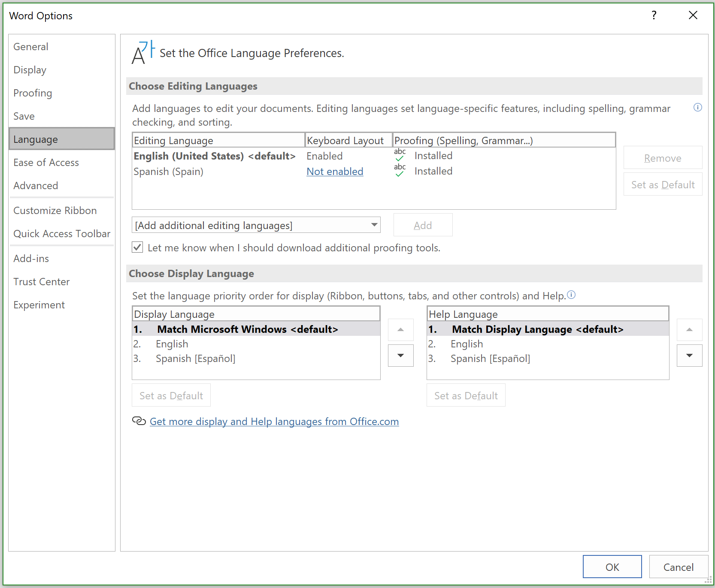This screenshot has width=715, height=588.
Task: Open the Trust Center section
Action: 41,281
